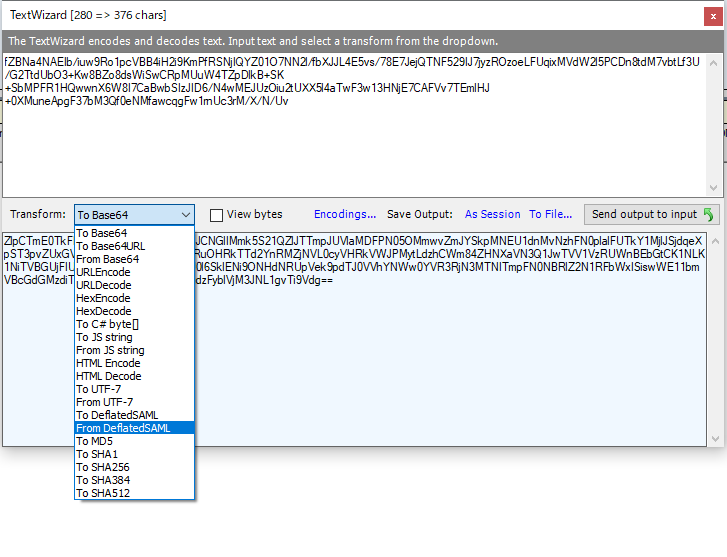This screenshot has width=727, height=557.
Task: Choose To SHA256 hash option
Action: coord(134,467)
